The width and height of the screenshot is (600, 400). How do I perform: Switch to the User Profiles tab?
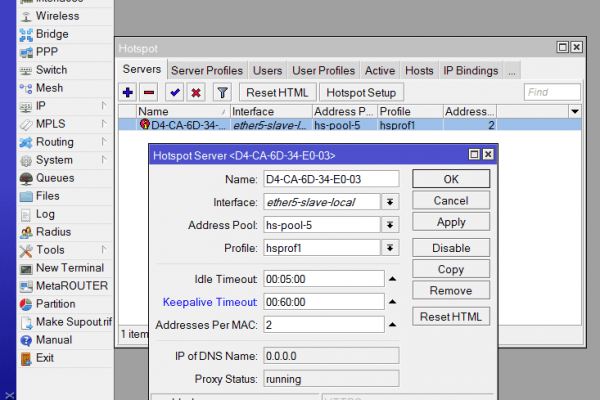point(323,70)
